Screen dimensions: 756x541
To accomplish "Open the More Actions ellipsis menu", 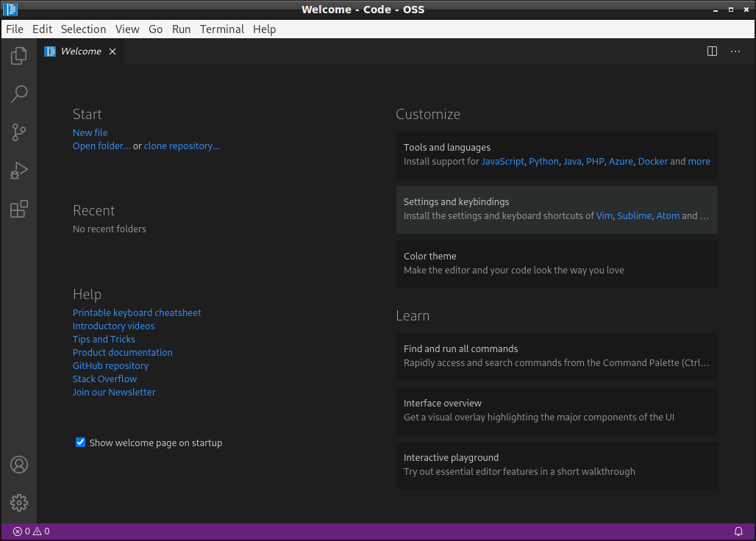I will (735, 51).
